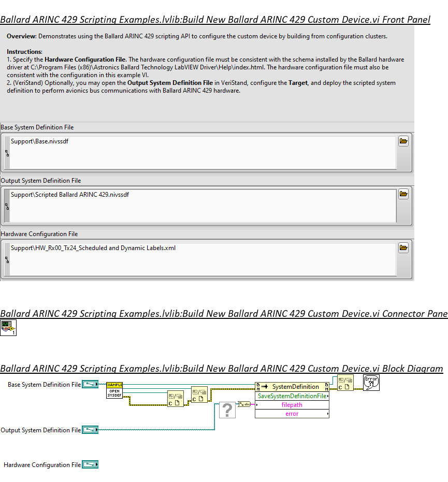Click the error output of invoke node
Screen dimensions: 448x482
(292, 414)
